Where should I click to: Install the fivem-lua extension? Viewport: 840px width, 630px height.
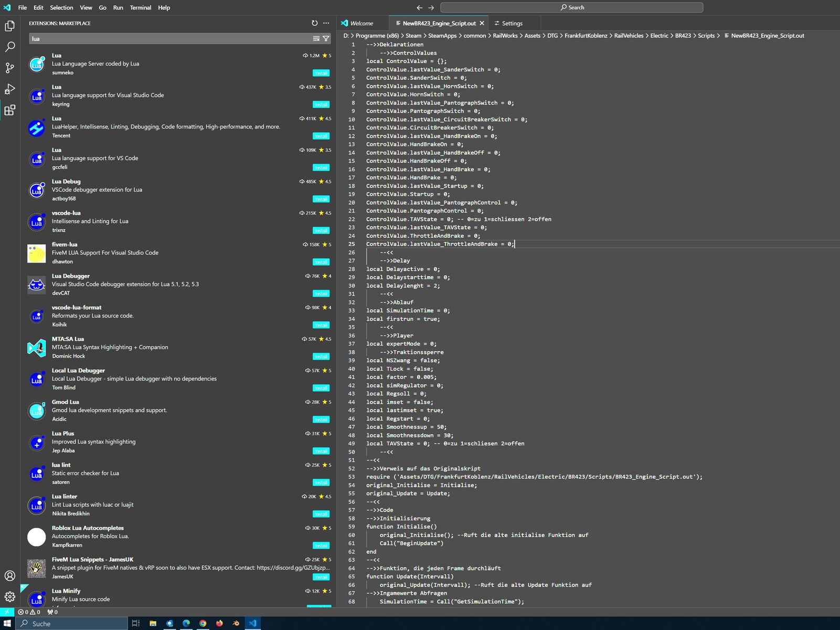321,262
